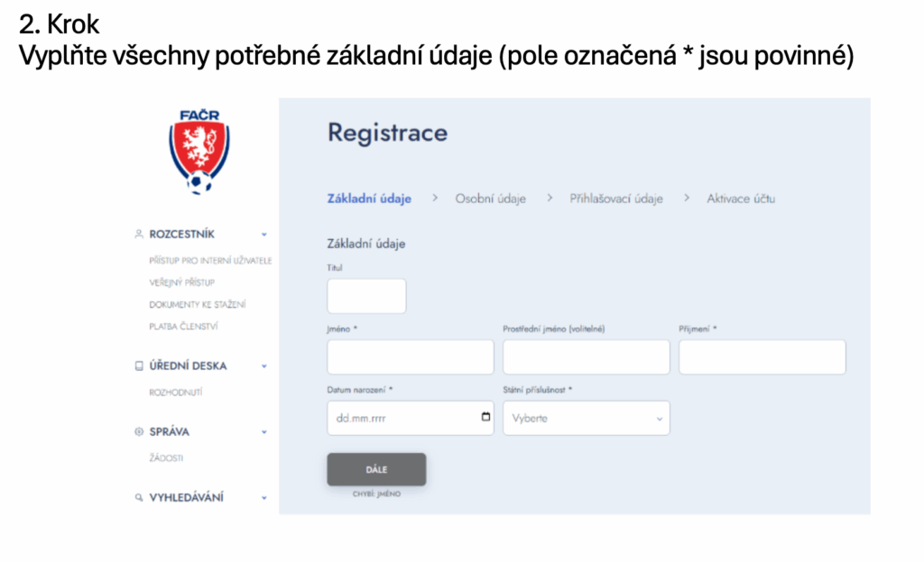Focus the Jméno text field
Viewport: 924px width, 563px height.
(411, 357)
